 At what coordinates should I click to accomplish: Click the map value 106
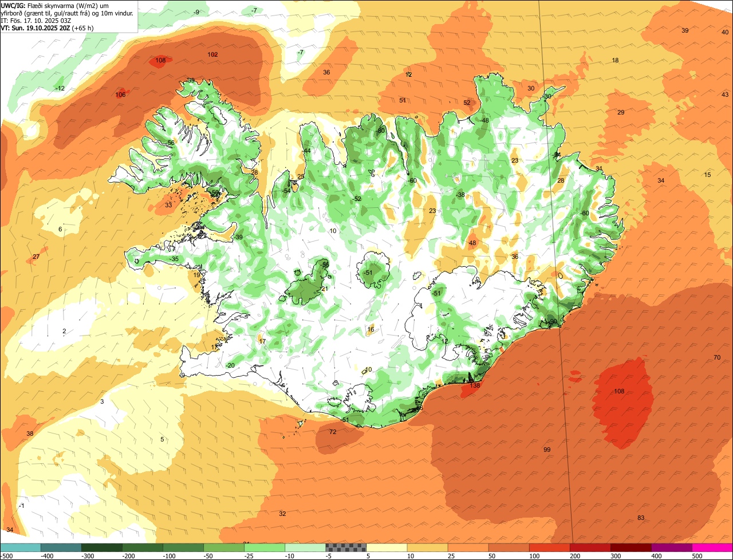click(120, 94)
